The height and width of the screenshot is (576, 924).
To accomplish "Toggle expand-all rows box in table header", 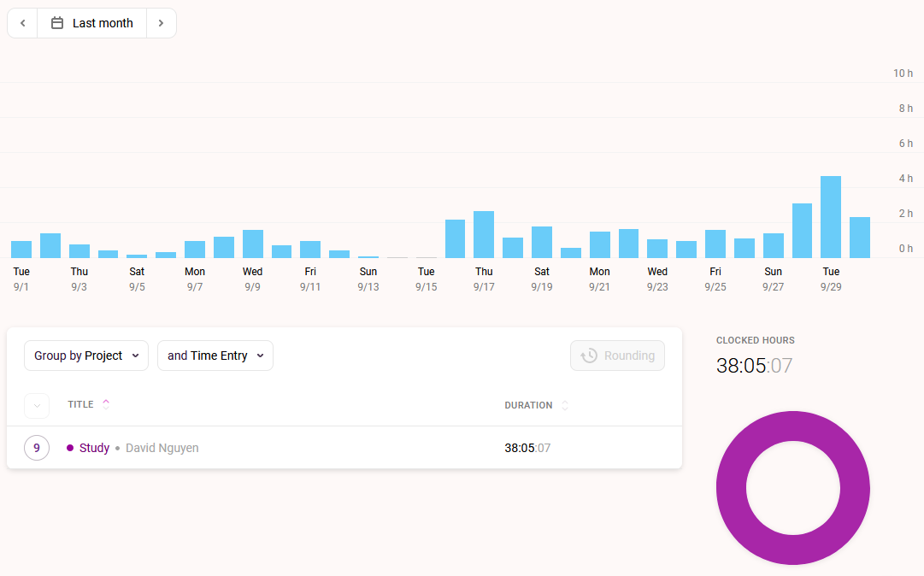I will pos(37,406).
